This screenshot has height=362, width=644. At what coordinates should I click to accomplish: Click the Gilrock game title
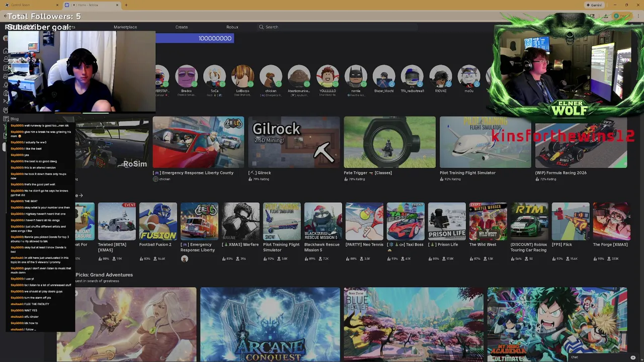point(260,173)
